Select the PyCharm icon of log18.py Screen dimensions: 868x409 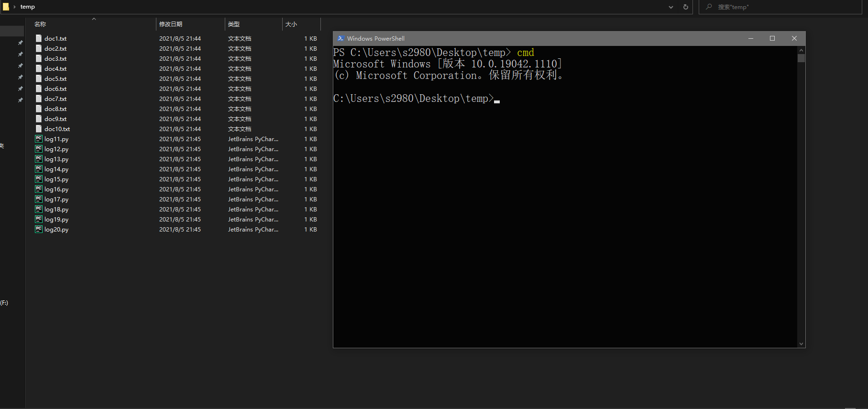pyautogui.click(x=39, y=209)
